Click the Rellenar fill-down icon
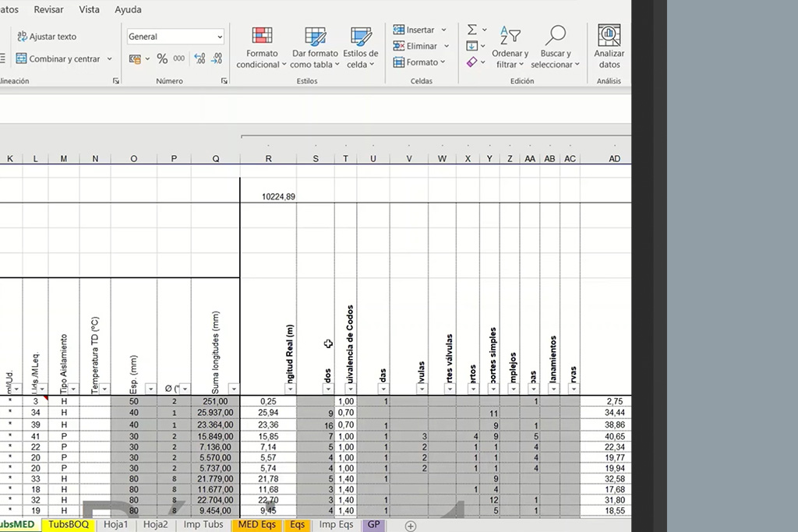This screenshot has height=532, width=798. click(471, 46)
